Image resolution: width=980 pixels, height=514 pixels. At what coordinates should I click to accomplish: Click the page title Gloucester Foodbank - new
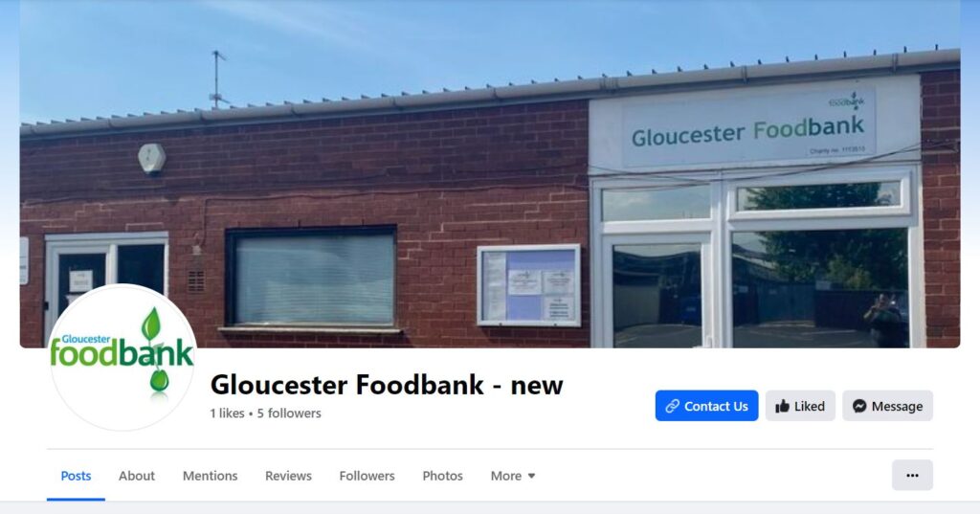point(387,385)
